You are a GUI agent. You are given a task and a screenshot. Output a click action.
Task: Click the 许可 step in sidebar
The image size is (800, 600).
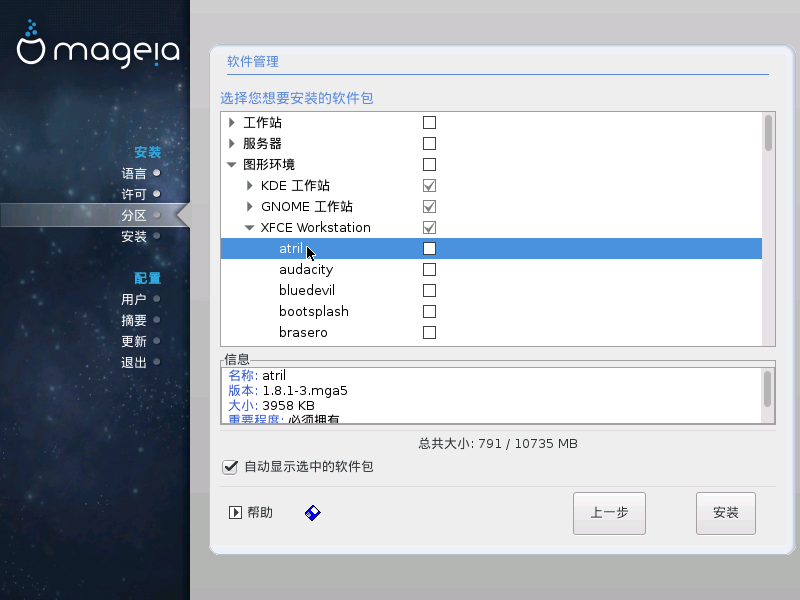coord(141,194)
